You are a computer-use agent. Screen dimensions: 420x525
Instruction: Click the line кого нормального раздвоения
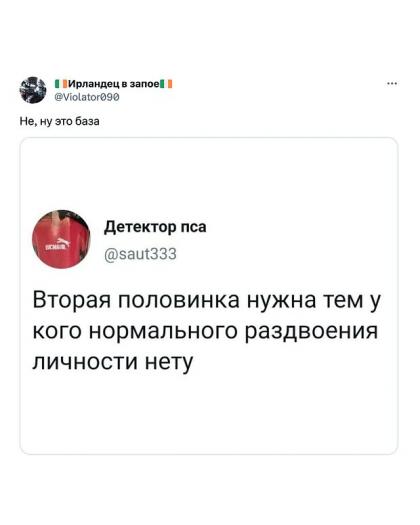[x=205, y=331]
